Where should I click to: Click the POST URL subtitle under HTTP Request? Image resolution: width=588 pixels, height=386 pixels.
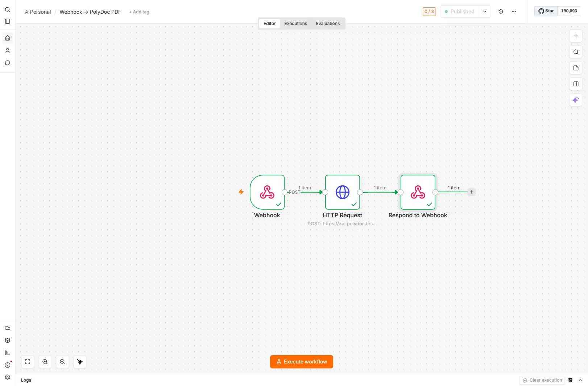(x=342, y=224)
